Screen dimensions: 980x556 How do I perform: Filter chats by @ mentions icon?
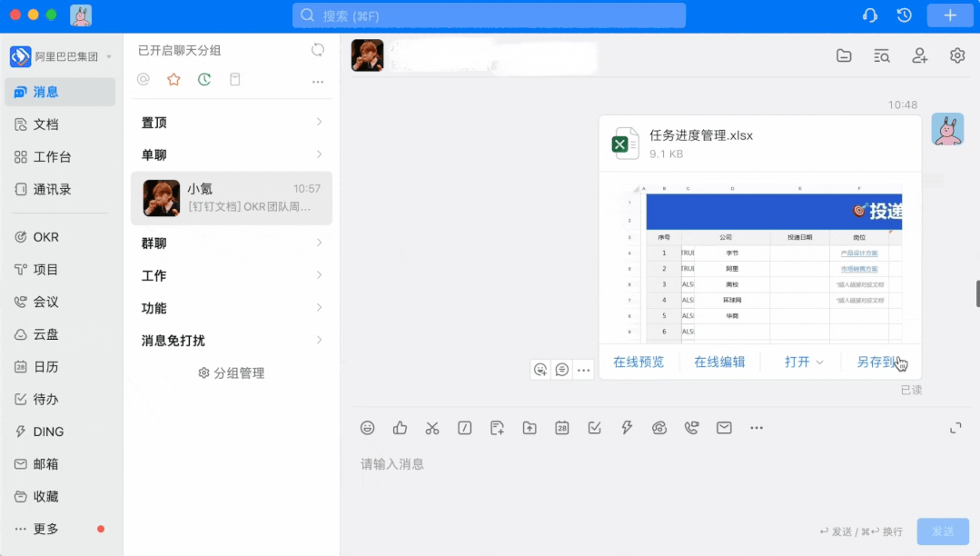tap(144, 79)
